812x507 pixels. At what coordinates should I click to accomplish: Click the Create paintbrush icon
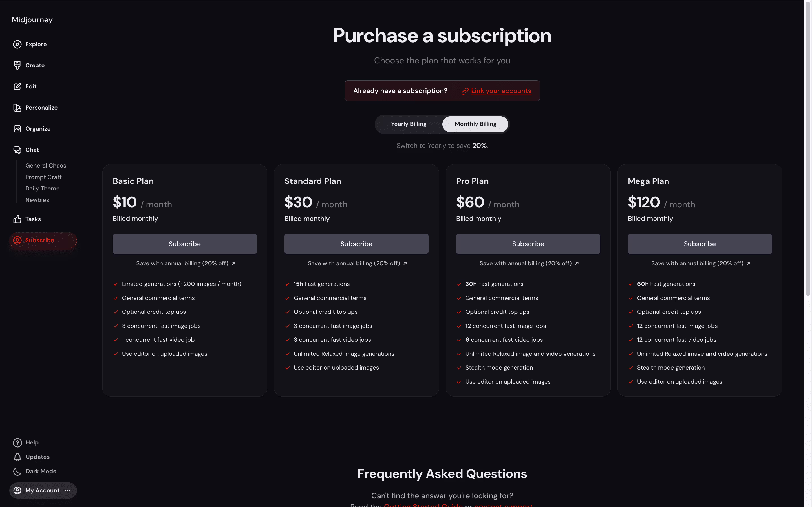click(x=17, y=65)
